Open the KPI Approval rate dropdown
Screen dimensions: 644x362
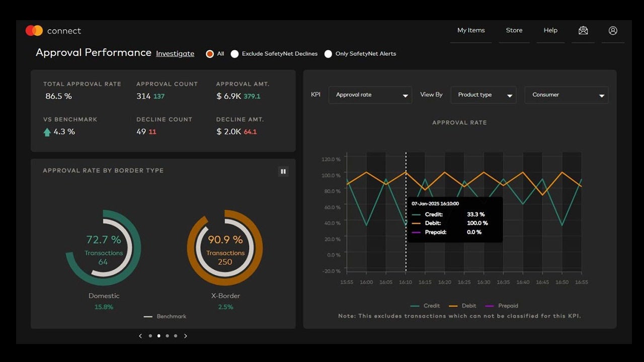click(x=370, y=95)
